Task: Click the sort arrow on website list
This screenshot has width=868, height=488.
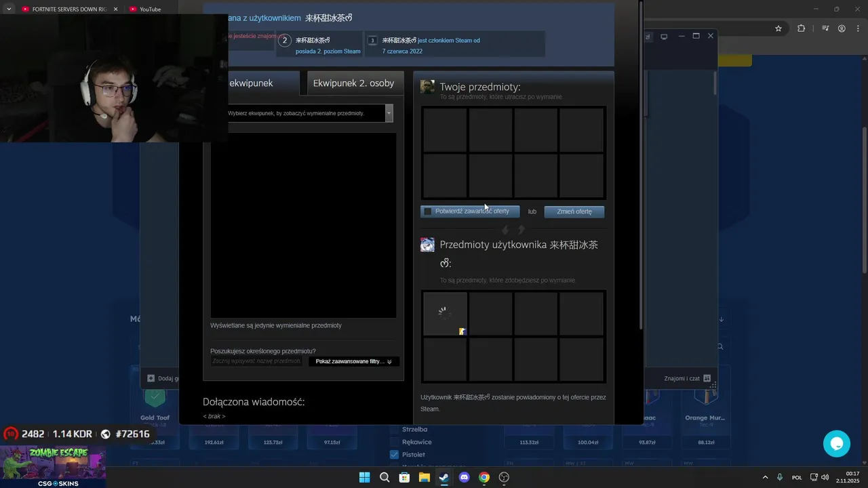Action: [722, 319]
